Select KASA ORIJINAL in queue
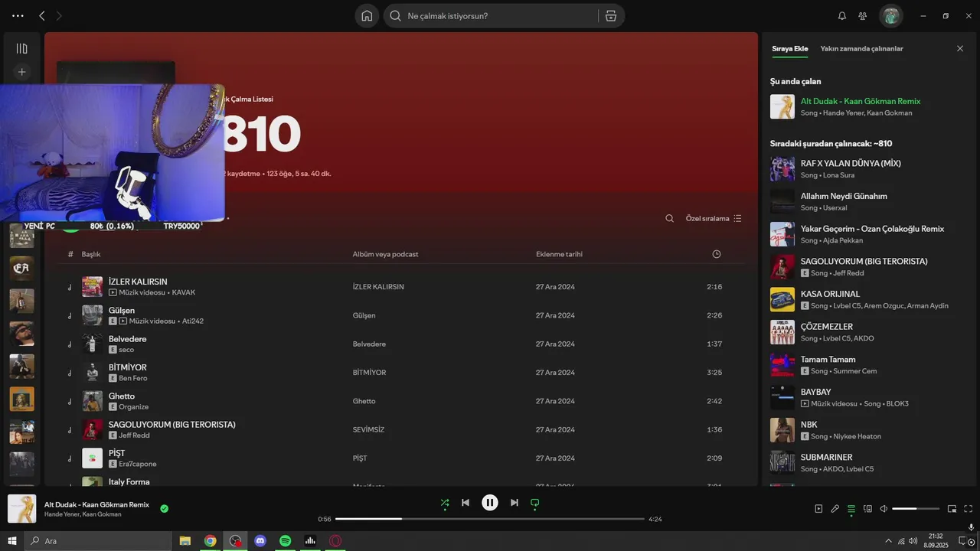980x551 pixels. pos(867,299)
